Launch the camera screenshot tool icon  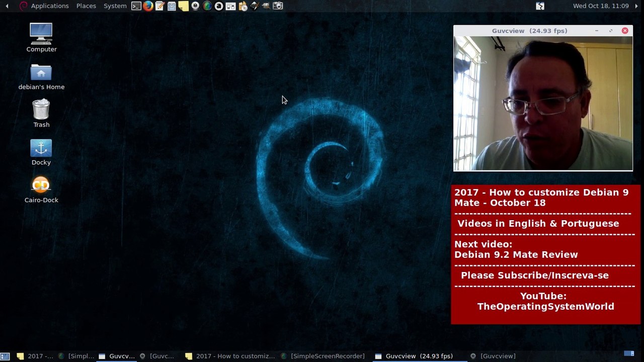pyautogui.click(x=278, y=6)
